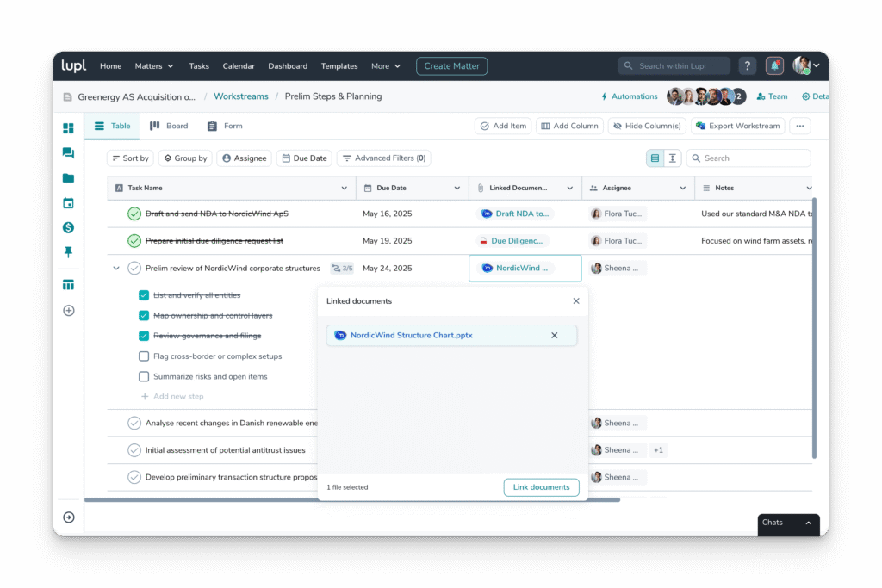Open the help question mark icon
This screenshot has width=882, height=588.
point(747,65)
